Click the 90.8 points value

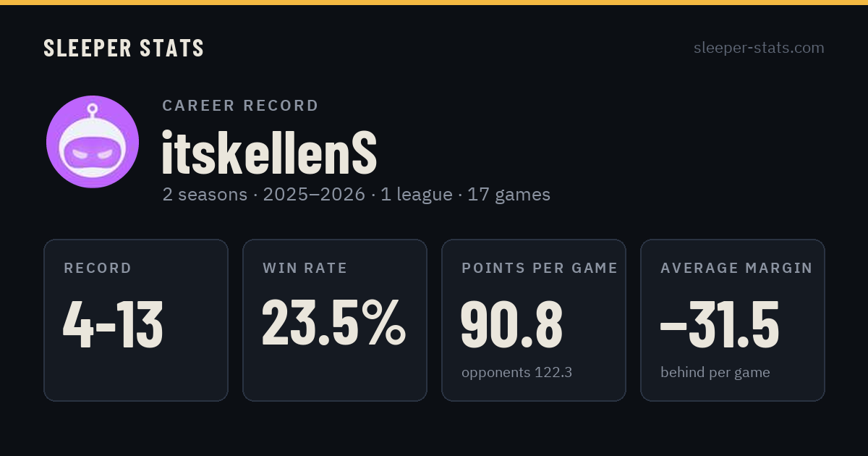(511, 325)
